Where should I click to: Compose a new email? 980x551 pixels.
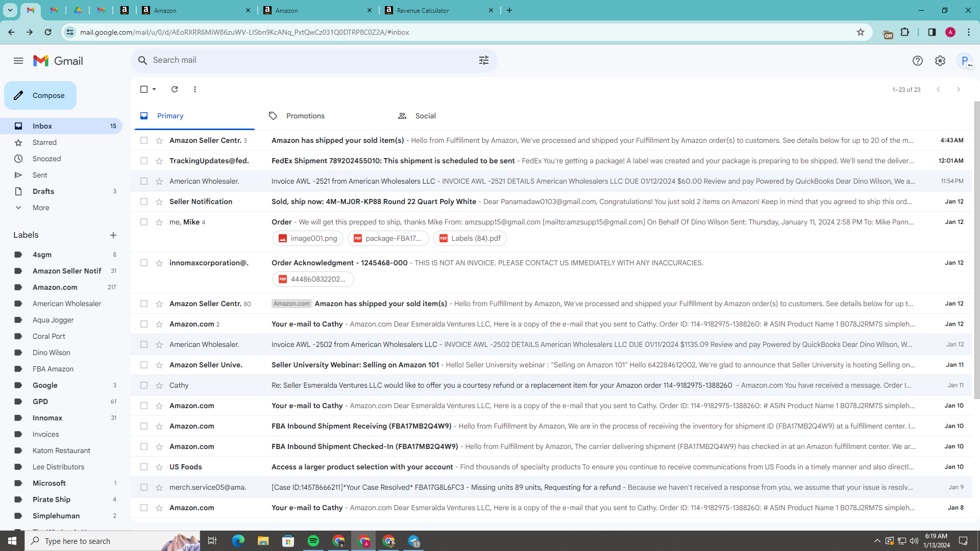click(40, 95)
